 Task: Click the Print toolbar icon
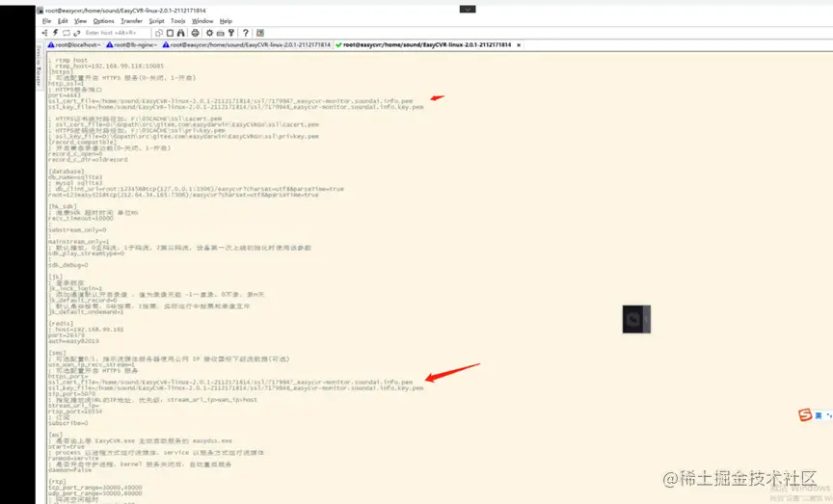pos(195,33)
